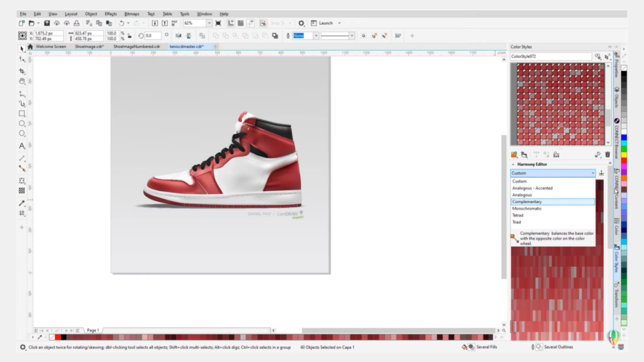Open the Objects docker tab
The width and height of the screenshot is (644, 362).
tap(617, 97)
